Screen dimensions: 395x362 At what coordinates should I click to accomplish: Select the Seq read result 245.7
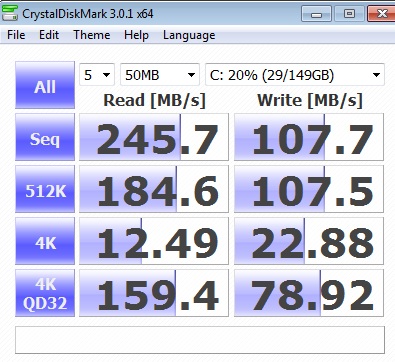click(x=154, y=137)
